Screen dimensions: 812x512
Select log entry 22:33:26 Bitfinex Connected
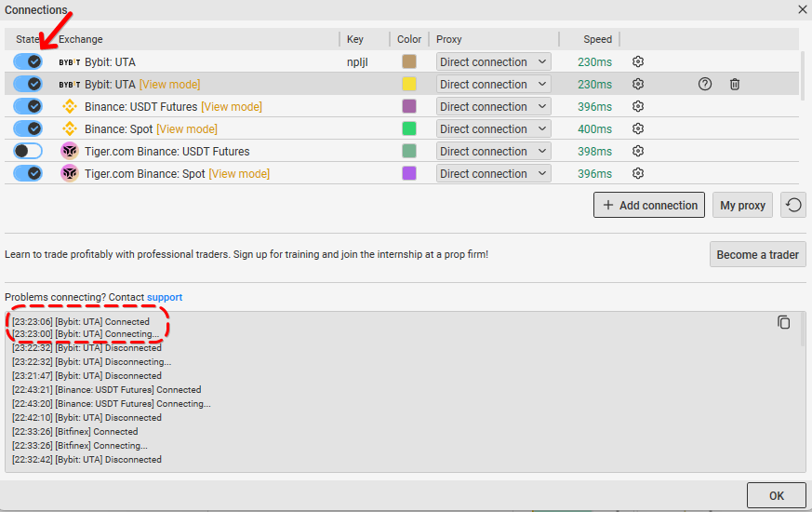coord(75,432)
